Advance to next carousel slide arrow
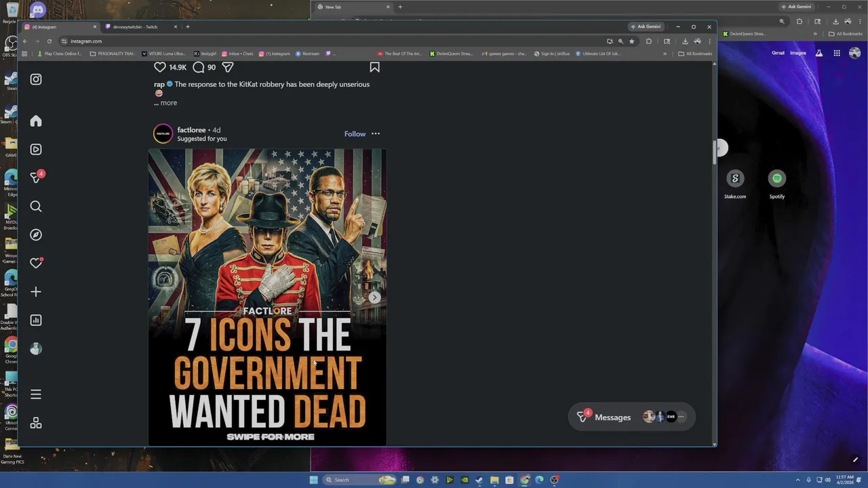Image resolution: width=868 pixels, height=488 pixels. tap(374, 297)
